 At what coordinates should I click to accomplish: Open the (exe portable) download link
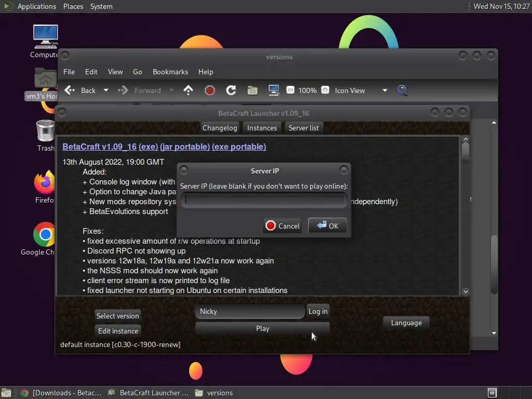pos(239,147)
